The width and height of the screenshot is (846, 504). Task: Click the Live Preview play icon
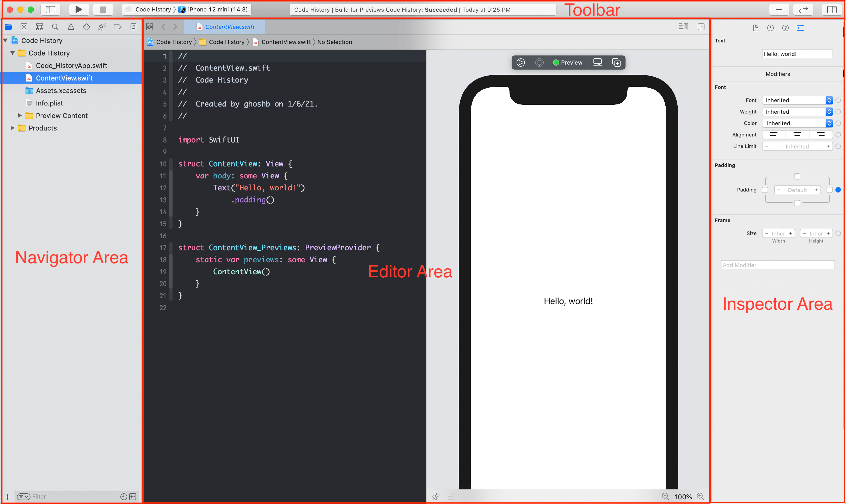point(520,63)
